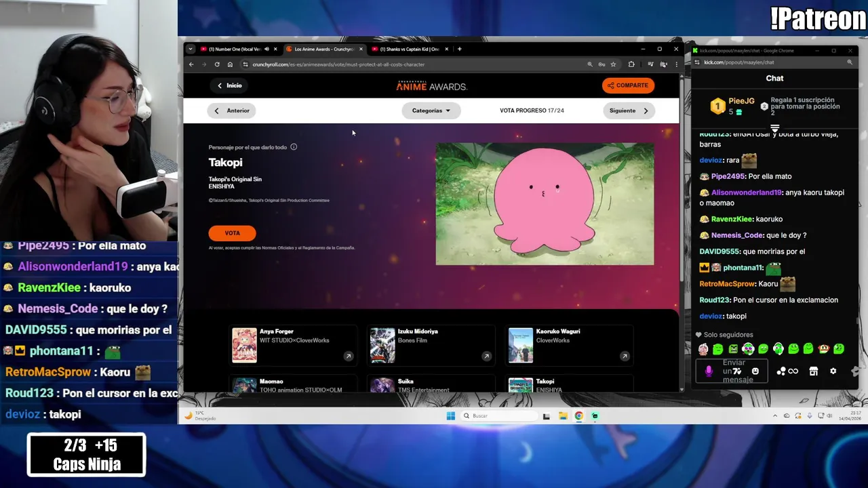Open the Chrome three-dot menu
868x488 pixels.
676,64
